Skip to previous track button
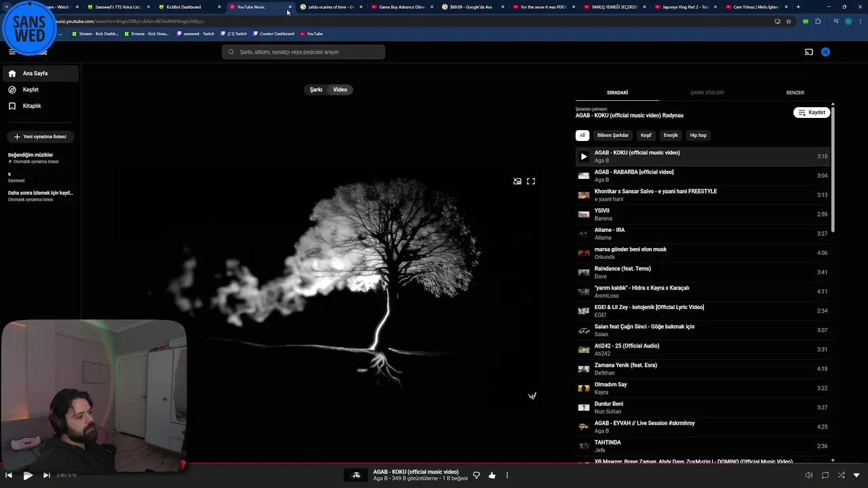Viewport: 868px width, 488px height. pos(9,475)
